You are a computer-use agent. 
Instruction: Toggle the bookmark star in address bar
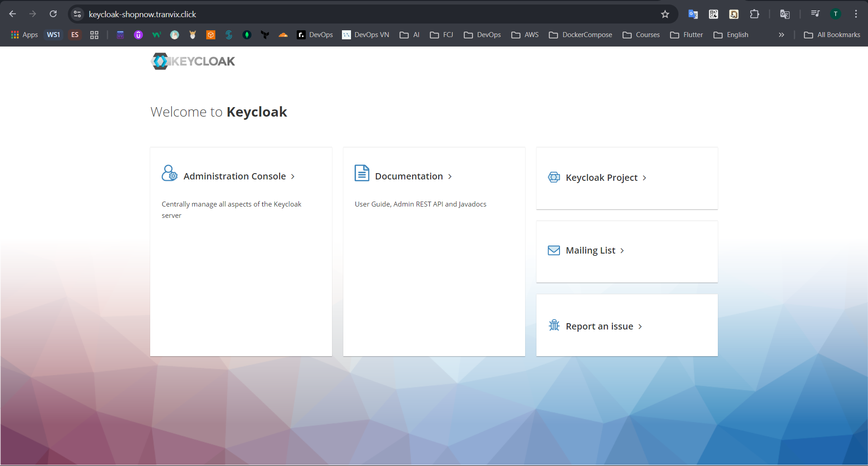point(664,14)
